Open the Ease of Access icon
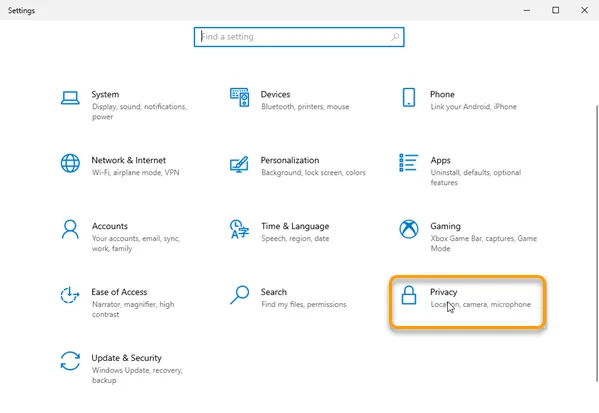 70,295
